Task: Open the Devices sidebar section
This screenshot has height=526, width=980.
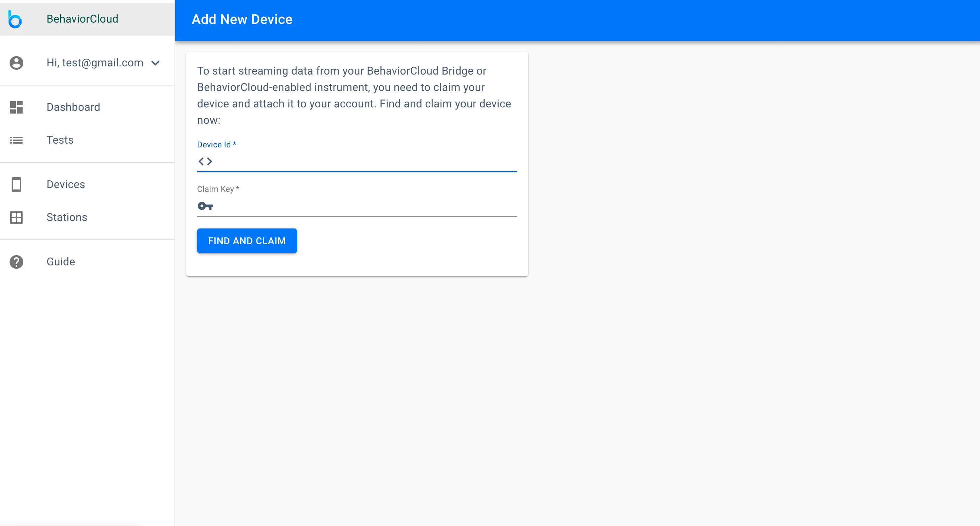Action: (x=65, y=184)
